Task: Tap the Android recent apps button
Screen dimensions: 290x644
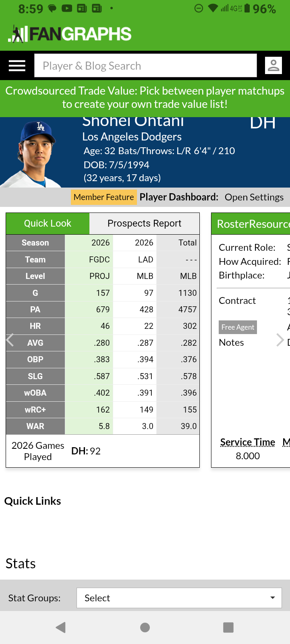Action: click(x=228, y=627)
